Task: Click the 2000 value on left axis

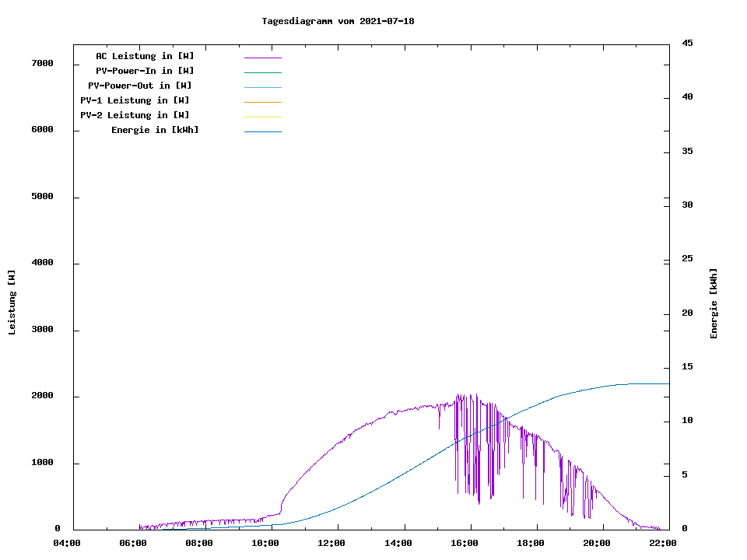Action: point(43,396)
